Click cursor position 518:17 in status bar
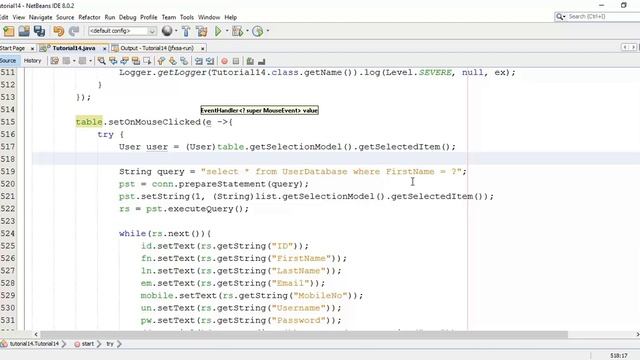Viewport: 640px width, 360px height. pos(619,356)
